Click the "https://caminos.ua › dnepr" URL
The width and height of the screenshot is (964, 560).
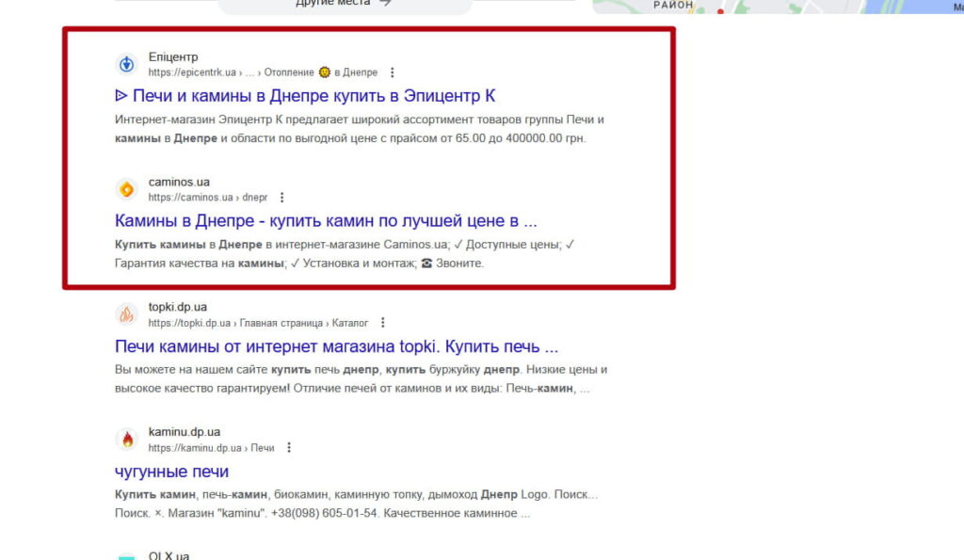pyautogui.click(x=208, y=198)
